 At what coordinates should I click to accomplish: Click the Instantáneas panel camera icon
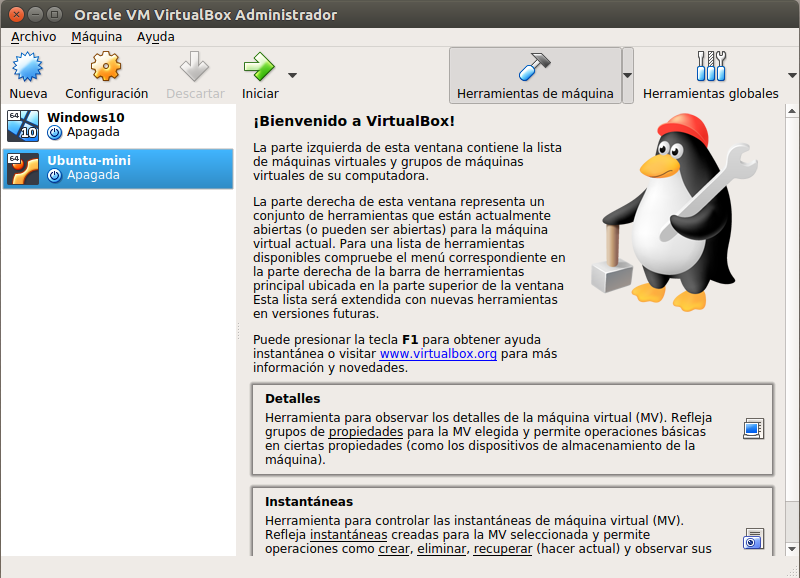(752, 538)
